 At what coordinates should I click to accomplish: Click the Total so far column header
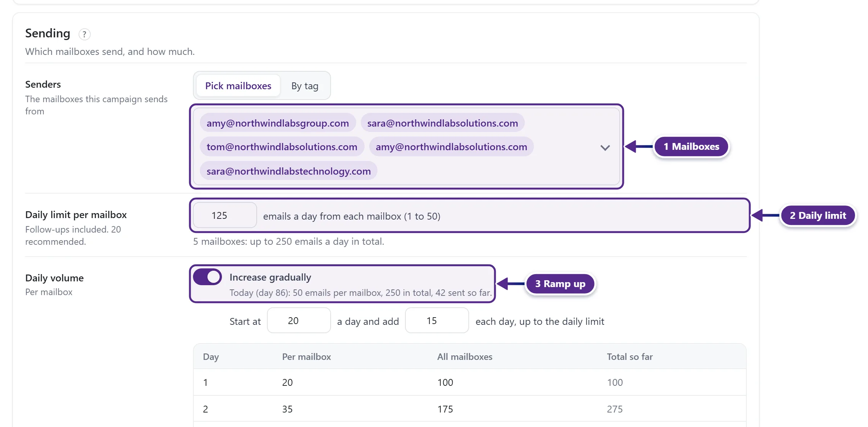point(630,357)
